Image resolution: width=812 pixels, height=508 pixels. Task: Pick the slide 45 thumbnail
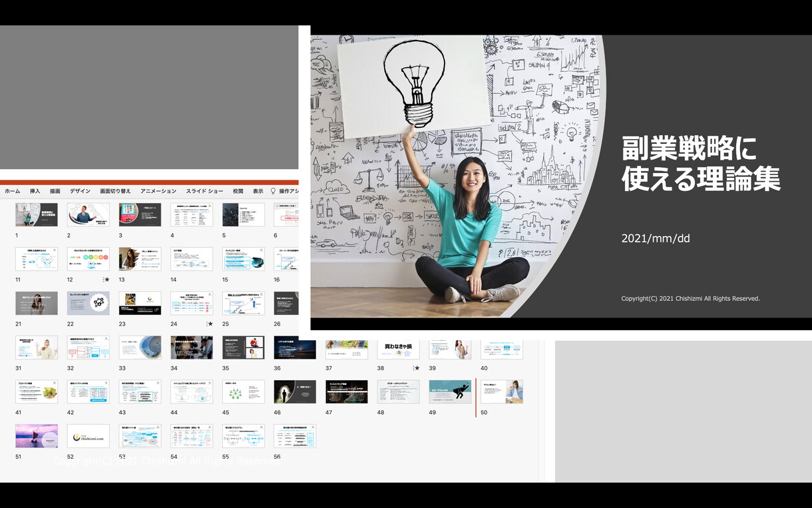[x=244, y=391]
